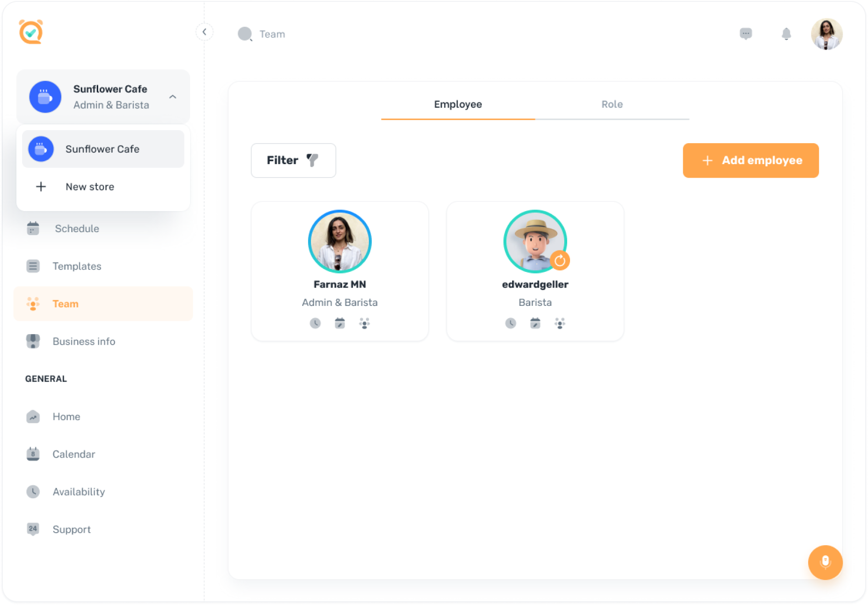This screenshot has height=605, width=868.
Task: Click the notifications bell icon
Action: coord(786,34)
